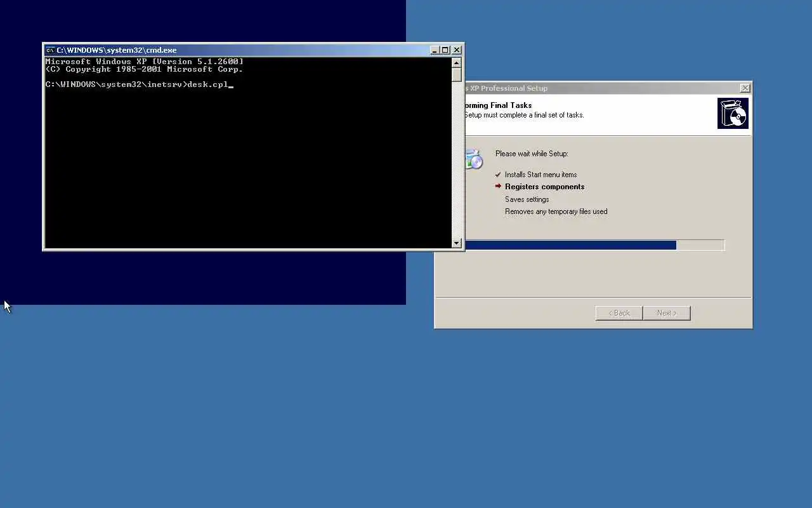Close the cmd.exe command prompt window
Image resolution: width=812 pixels, height=508 pixels.
[456, 50]
